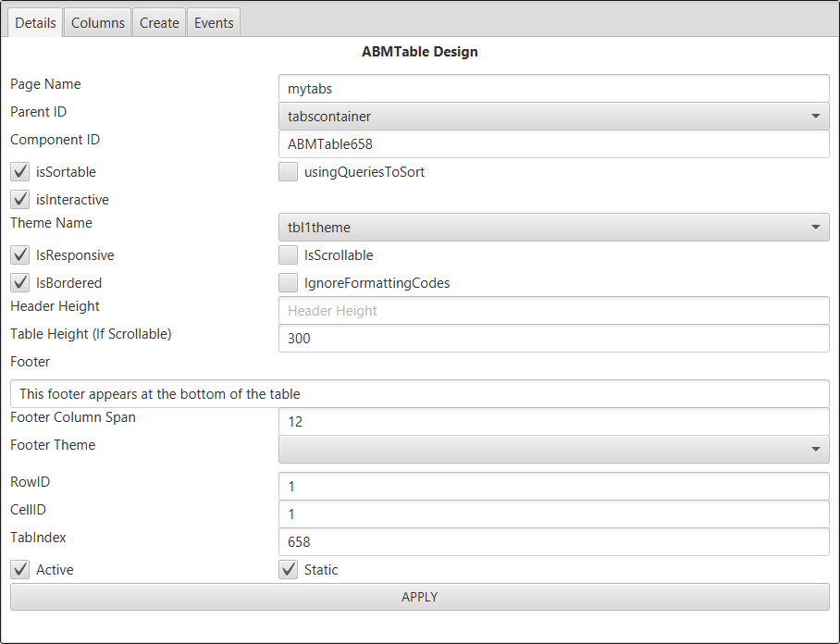Viewport: 840px width, 644px height.
Task: Toggle the isInteractive checkbox
Action: 20,200
